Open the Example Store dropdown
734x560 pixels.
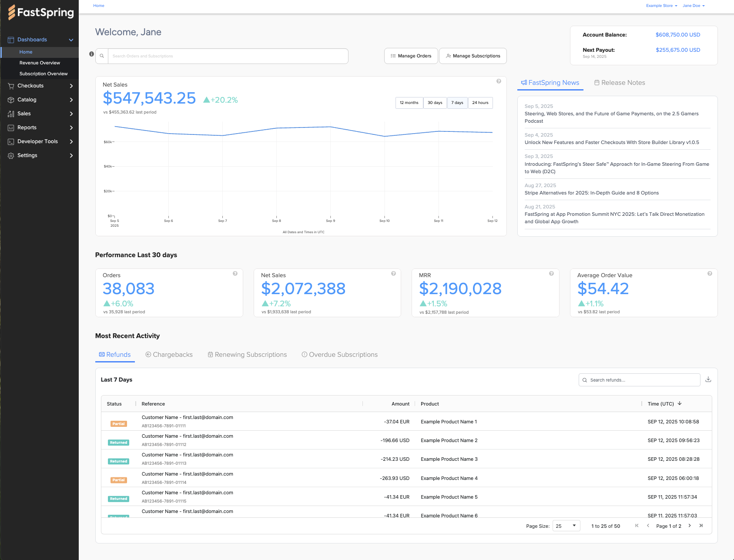click(x=661, y=6)
